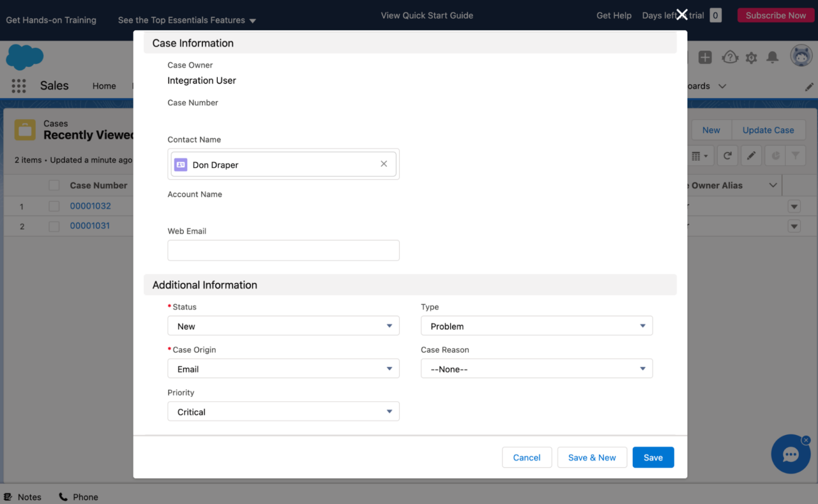Open the Priority dropdown
The image size is (818, 504).
(283, 411)
